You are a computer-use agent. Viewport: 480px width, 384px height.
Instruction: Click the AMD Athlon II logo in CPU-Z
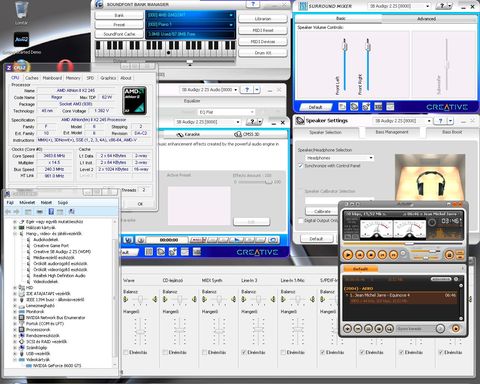(x=134, y=100)
